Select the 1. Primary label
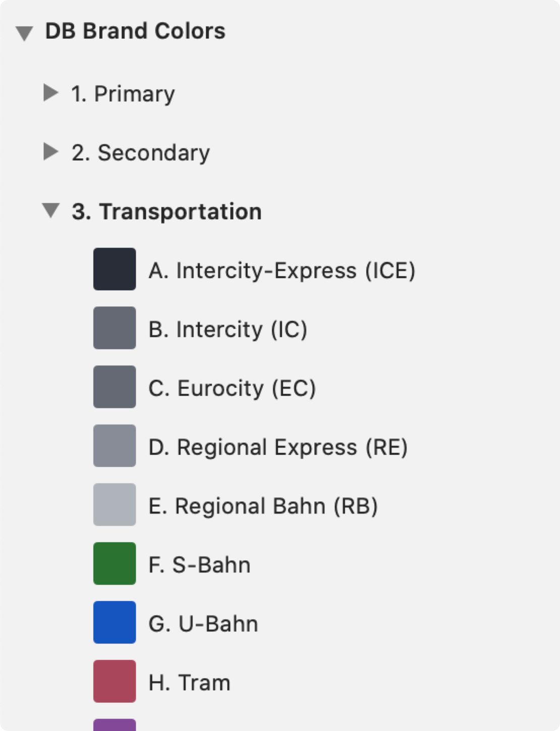Image resolution: width=560 pixels, height=731 pixels. click(123, 94)
